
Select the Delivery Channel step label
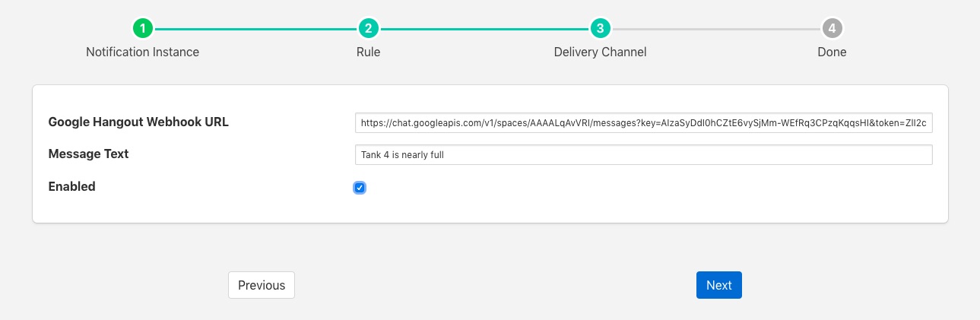600,52
